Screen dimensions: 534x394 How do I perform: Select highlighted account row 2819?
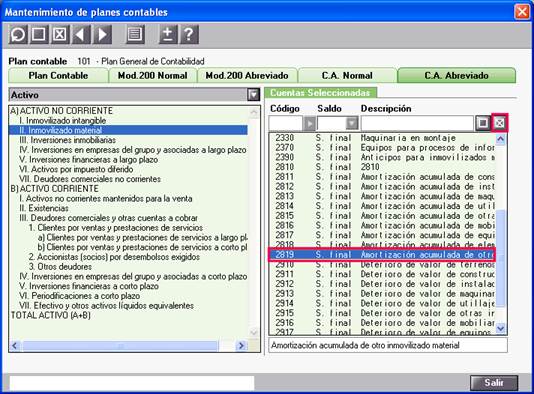tap(382, 255)
